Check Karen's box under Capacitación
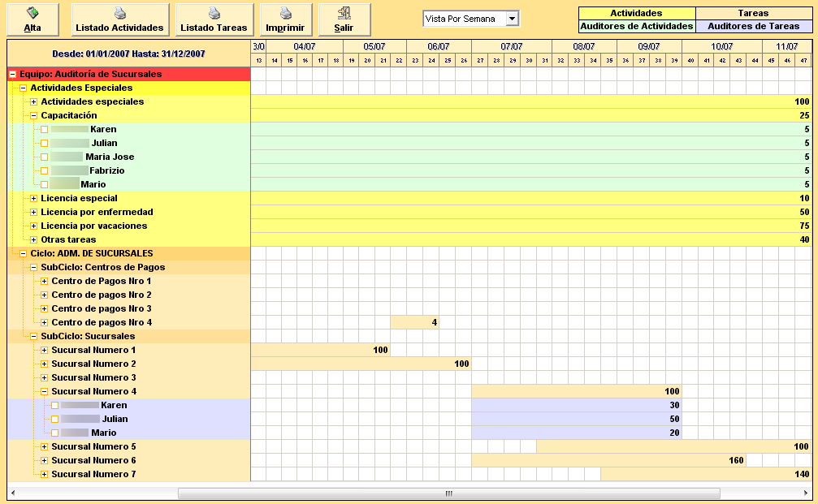 (x=45, y=129)
